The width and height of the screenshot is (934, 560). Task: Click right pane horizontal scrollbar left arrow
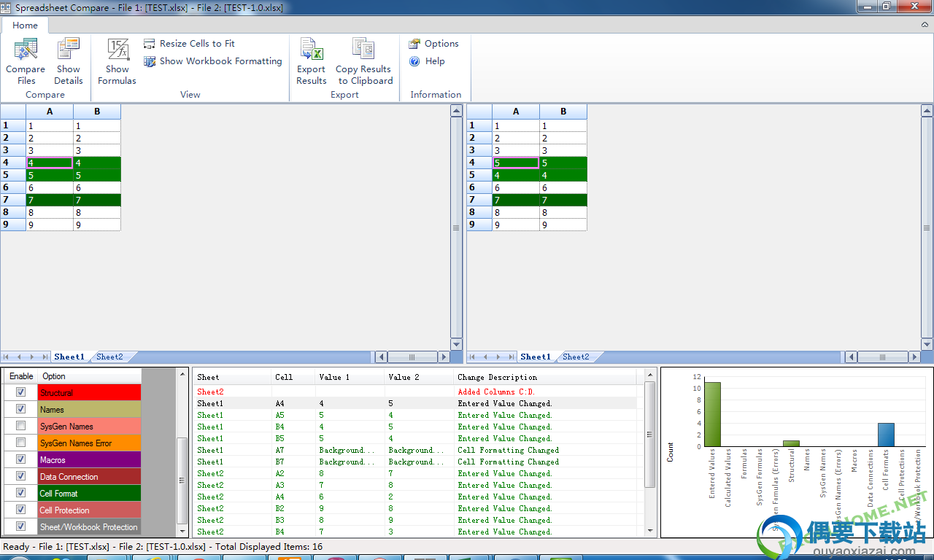851,357
